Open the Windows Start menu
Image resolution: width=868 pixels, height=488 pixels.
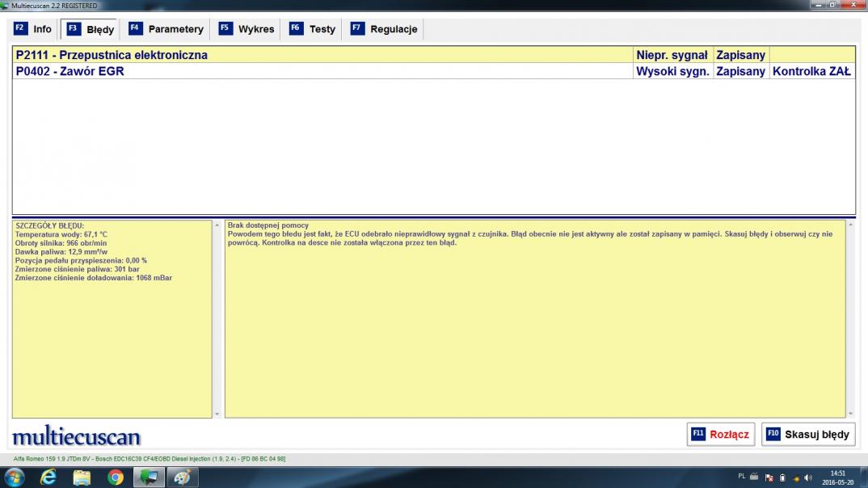click(x=15, y=477)
